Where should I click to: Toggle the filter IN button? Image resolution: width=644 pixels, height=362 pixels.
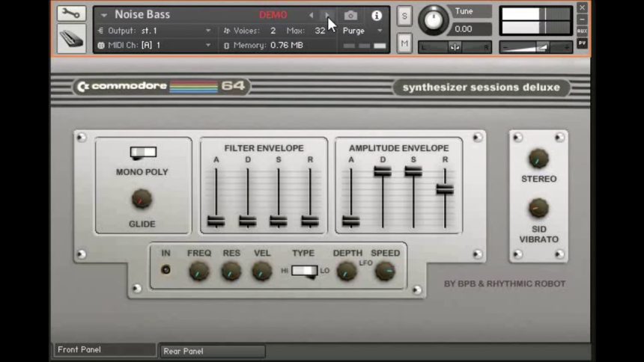(165, 270)
